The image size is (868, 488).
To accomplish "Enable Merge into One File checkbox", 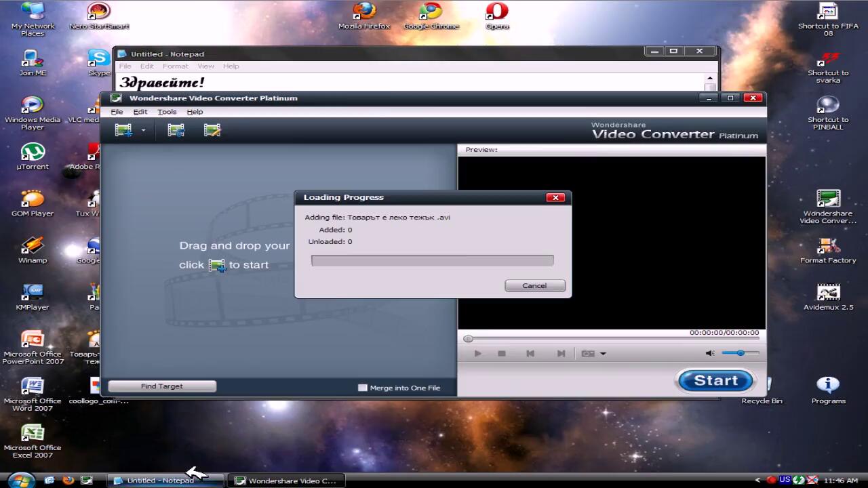I will 363,388.
